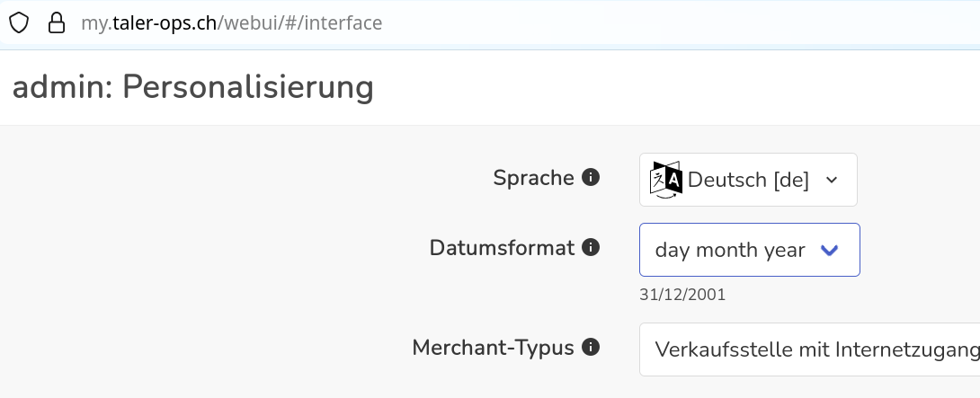The width and height of the screenshot is (980, 398).
Task: Click the shield tracking protection icon
Action: pos(19,23)
